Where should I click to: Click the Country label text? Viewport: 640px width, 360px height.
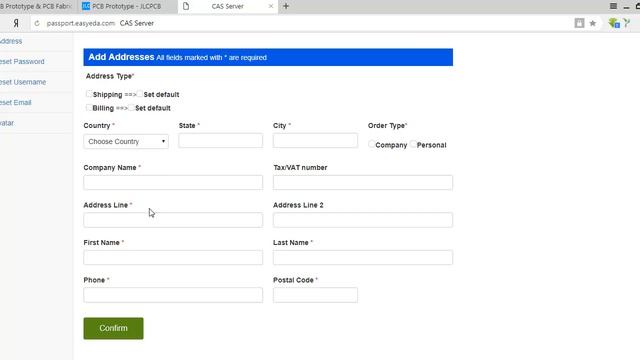pos(97,126)
